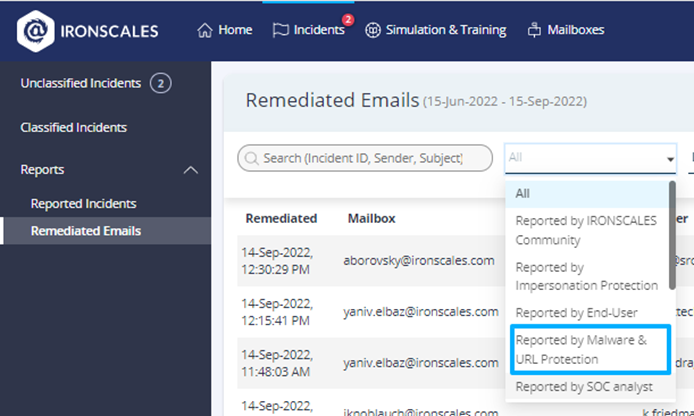Viewport: 694px width, 416px height.
Task: Choose Reported by Impersonation Protection
Action: click(587, 276)
